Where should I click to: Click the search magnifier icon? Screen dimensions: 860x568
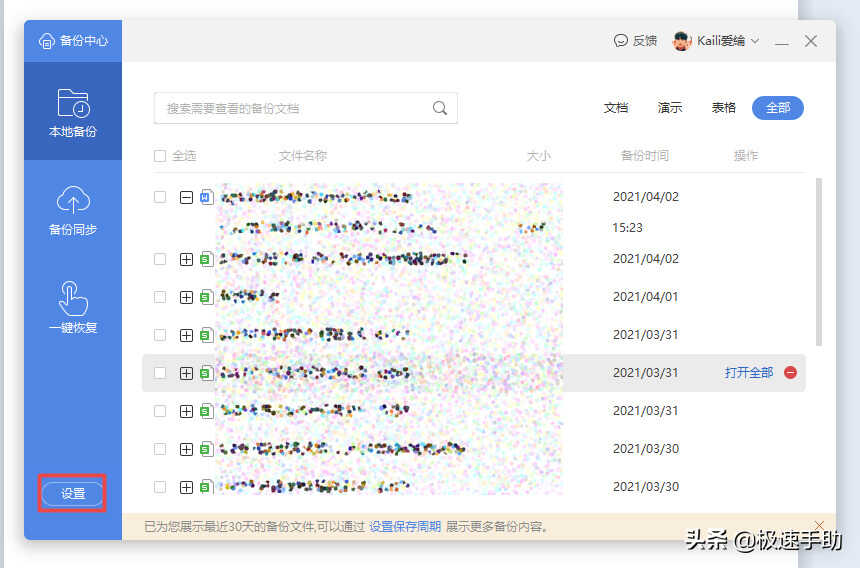[440, 108]
